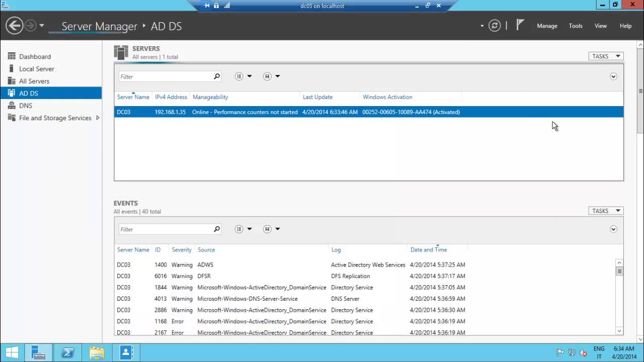This screenshot has height=362, width=644.
Task: Select event 1844 warning row
Action: [x=365, y=288]
